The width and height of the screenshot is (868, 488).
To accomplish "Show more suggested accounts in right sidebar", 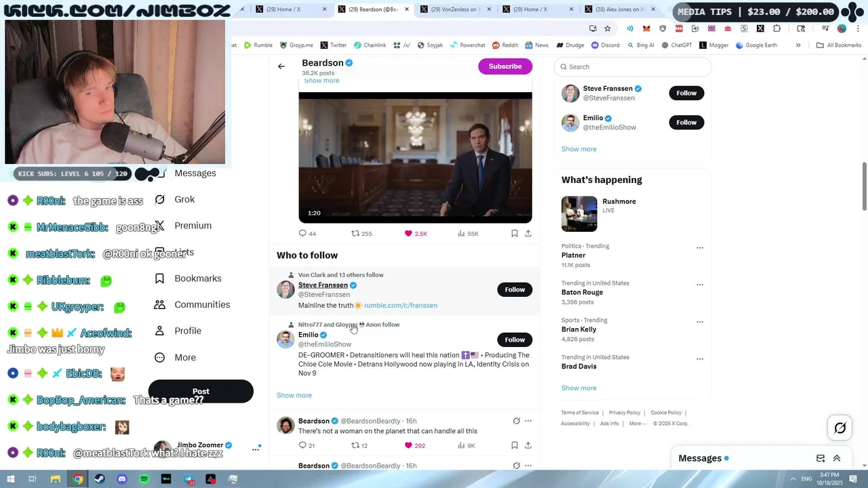I will [579, 149].
